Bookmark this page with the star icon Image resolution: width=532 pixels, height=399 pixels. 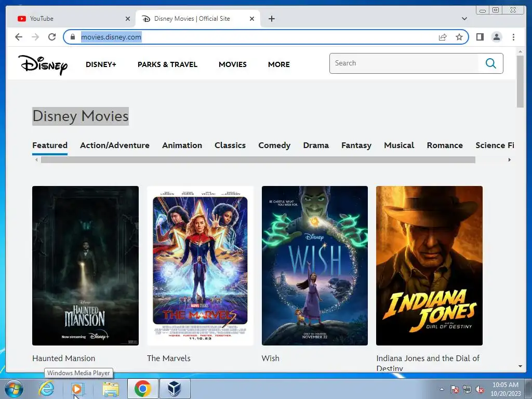(459, 37)
